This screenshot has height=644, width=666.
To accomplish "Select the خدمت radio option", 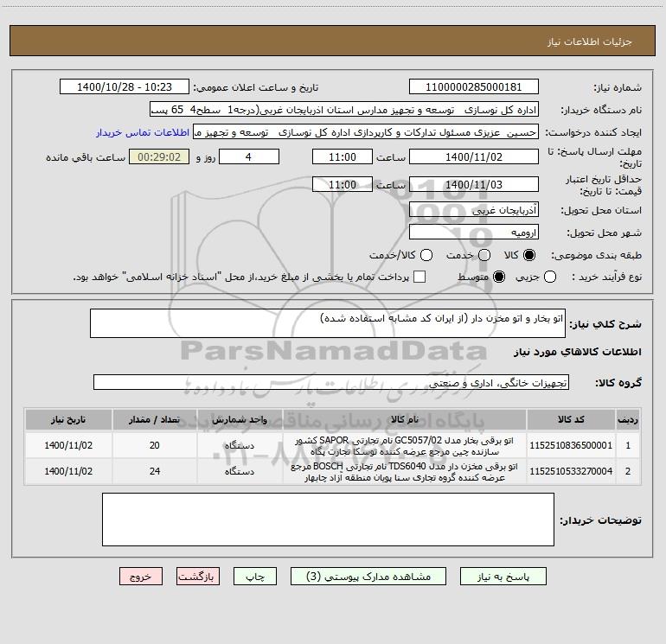I will pyautogui.click(x=484, y=255).
